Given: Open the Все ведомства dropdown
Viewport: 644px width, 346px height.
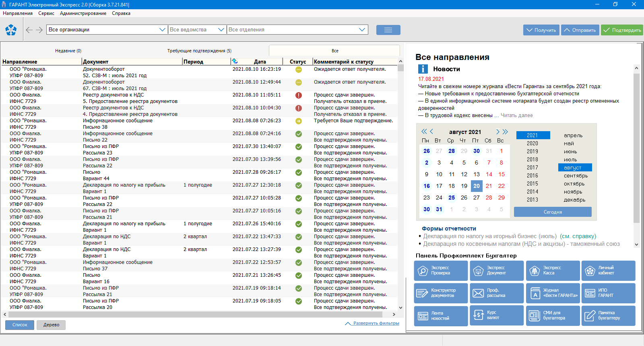Looking at the screenshot, I should 221,30.
